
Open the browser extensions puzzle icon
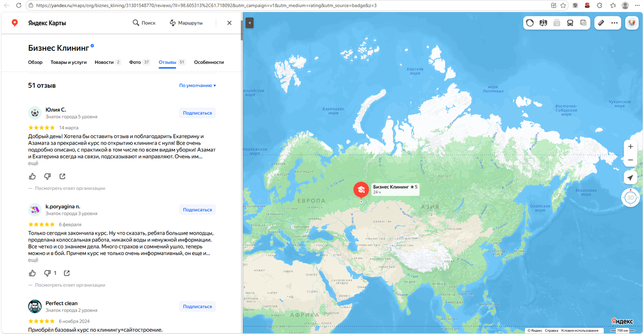click(x=601, y=5)
